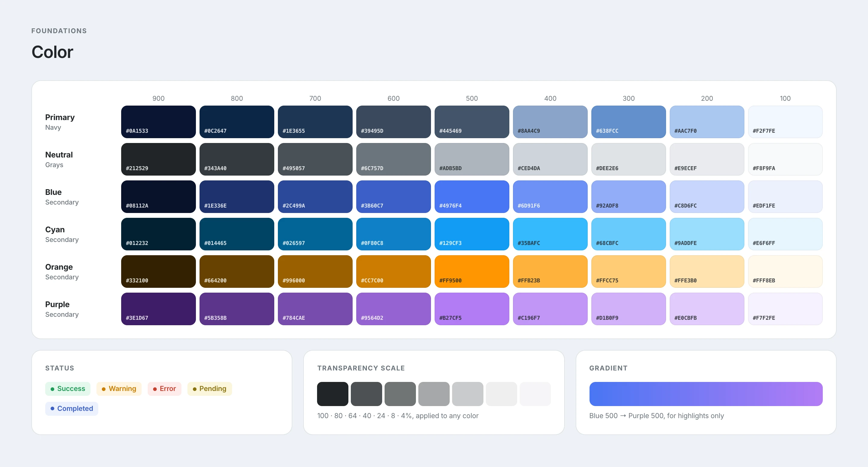
Task: Select the #784CAE purple swatch
Action: tap(315, 309)
